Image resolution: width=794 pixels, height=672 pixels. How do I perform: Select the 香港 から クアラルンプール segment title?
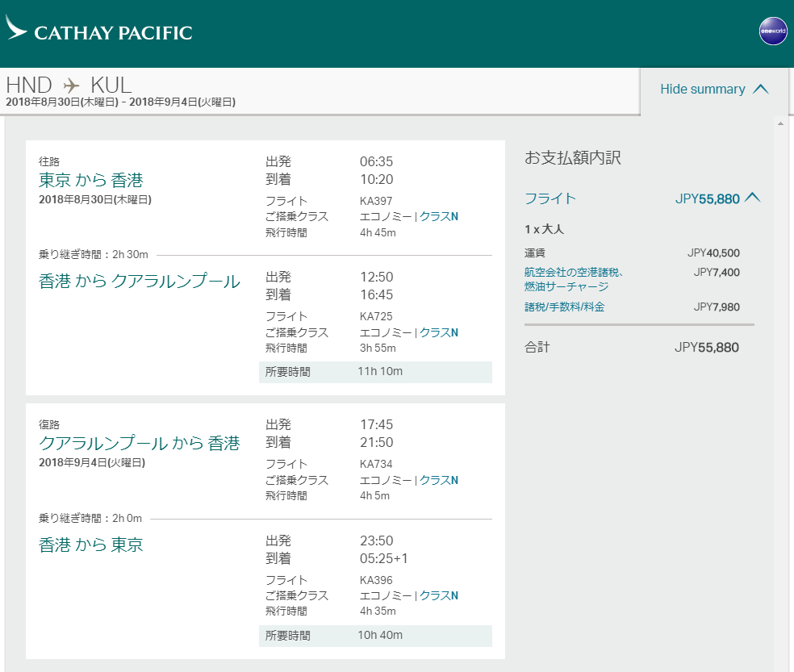click(140, 281)
